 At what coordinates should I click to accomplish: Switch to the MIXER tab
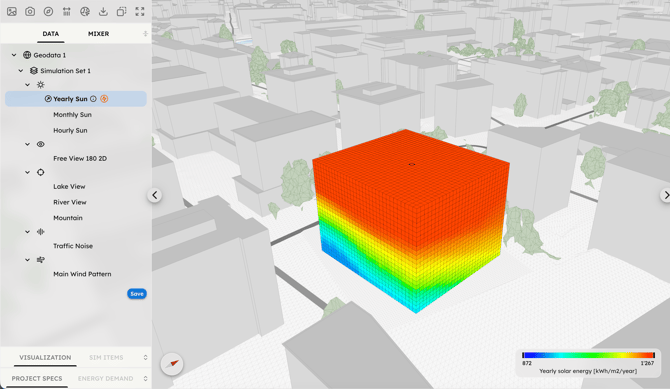[98, 34]
